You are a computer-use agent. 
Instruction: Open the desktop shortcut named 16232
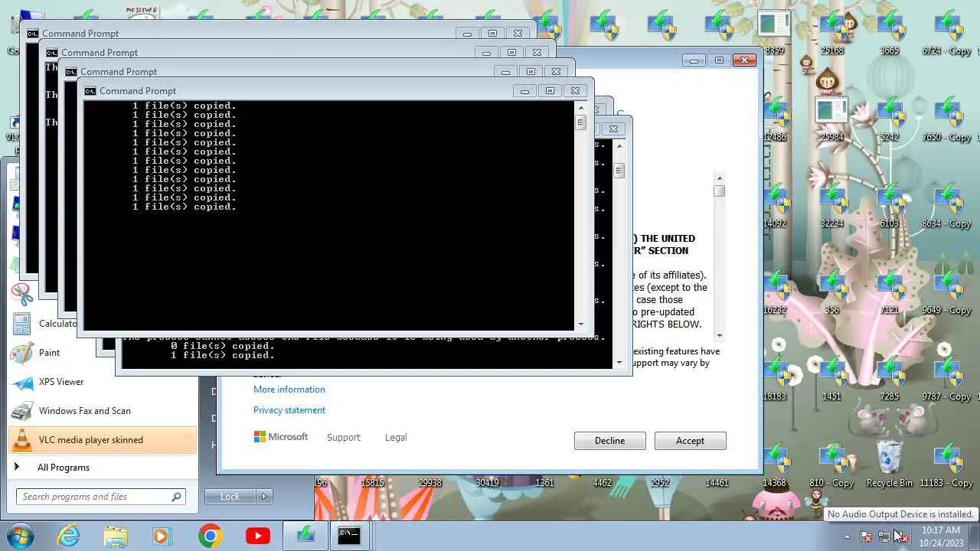[x=775, y=292]
